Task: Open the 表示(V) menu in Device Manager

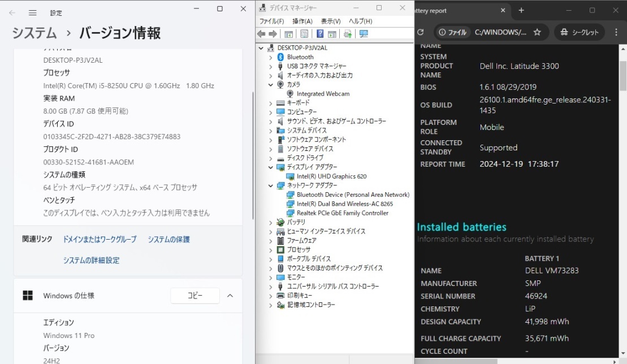Action: [331, 21]
